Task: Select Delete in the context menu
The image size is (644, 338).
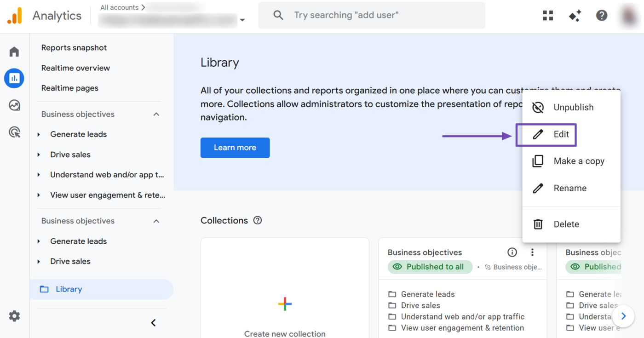Action: point(566,224)
